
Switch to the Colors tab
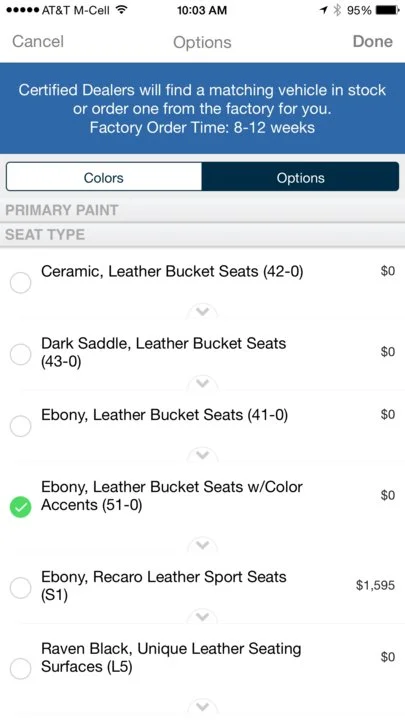(x=104, y=177)
